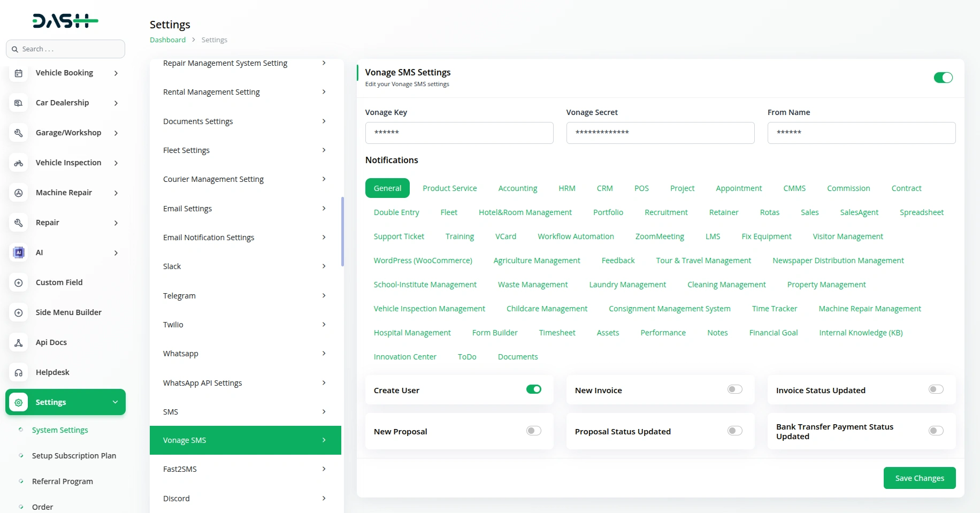Expand the Machine Repair sidebar menu
The height and width of the screenshot is (513, 980).
(116, 193)
